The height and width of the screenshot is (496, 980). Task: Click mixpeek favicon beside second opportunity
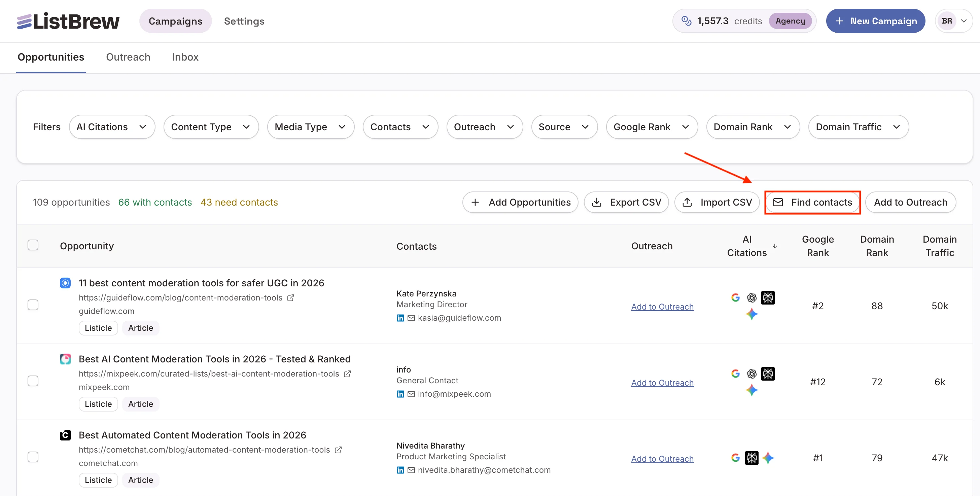click(65, 359)
